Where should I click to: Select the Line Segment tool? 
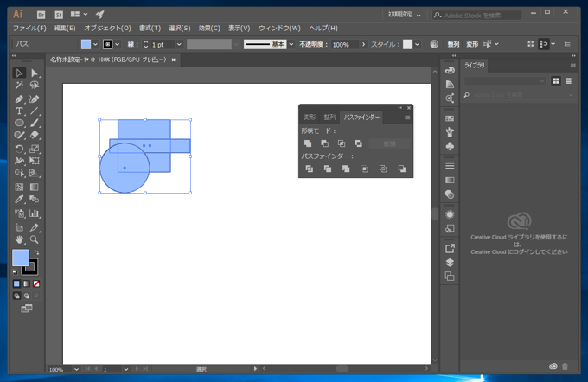click(34, 111)
